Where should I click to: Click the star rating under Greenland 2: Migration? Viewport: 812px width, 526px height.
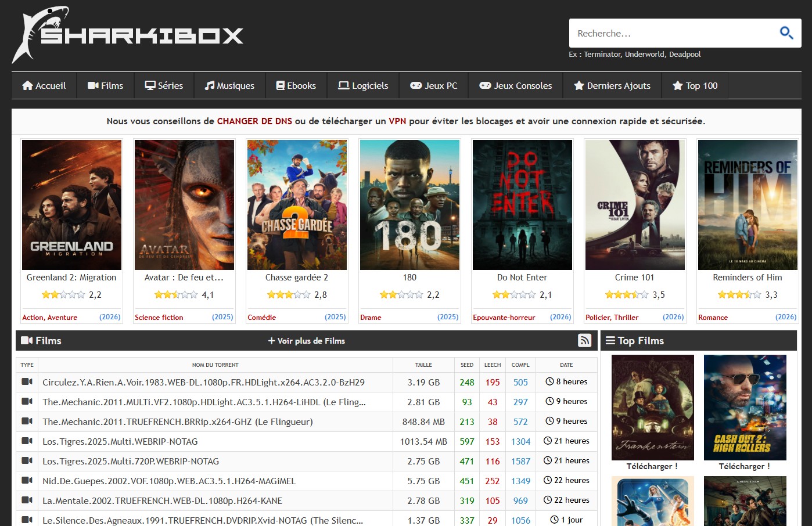(x=63, y=295)
